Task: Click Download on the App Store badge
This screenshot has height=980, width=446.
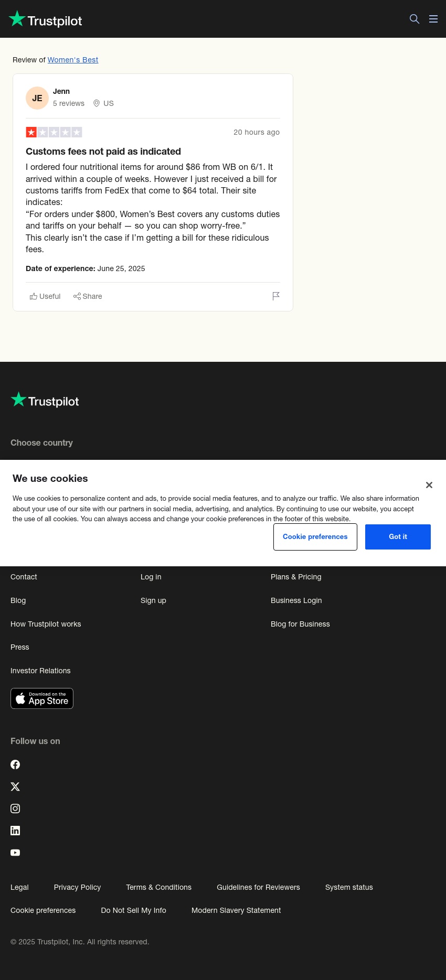Action: coord(42,698)
